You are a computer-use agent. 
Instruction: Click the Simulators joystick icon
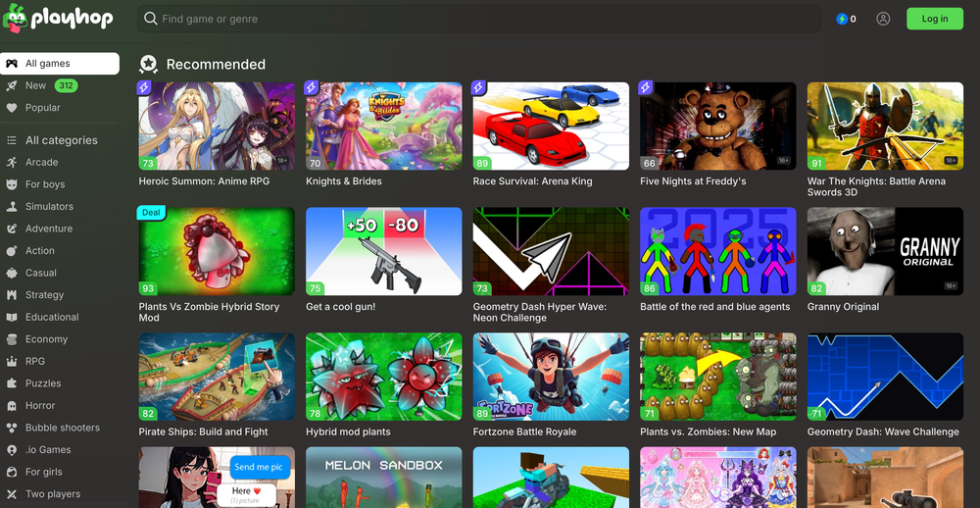coord(11,207)
